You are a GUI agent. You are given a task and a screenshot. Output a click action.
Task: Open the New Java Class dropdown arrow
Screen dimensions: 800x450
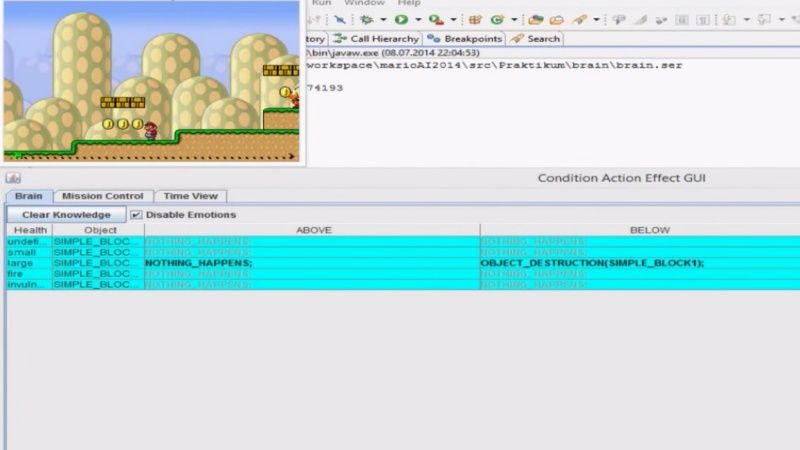click(x=514, y=20)
